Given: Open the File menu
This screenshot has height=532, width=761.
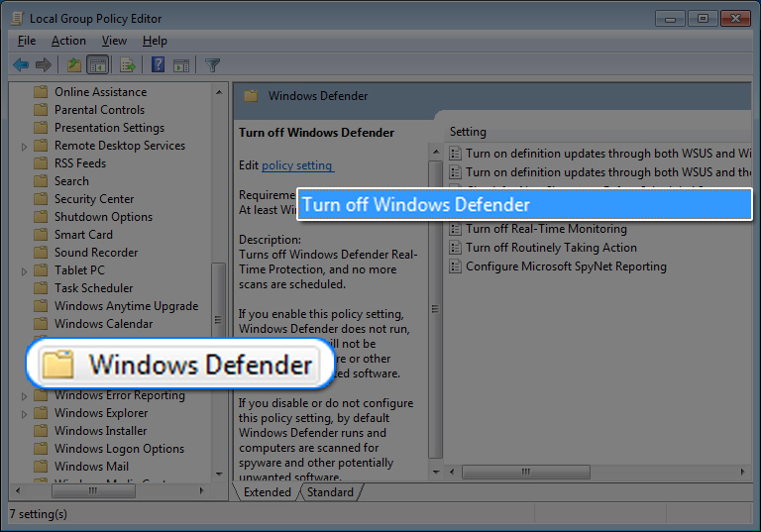Looking at the screenshot, I should [27, 41].
